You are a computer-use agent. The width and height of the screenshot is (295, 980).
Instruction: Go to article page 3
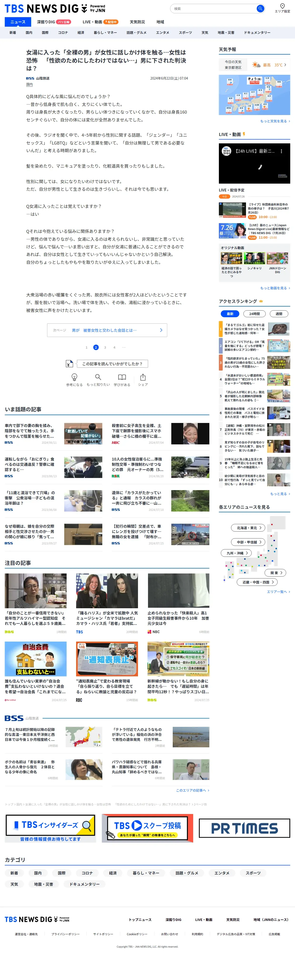point(105,347)
